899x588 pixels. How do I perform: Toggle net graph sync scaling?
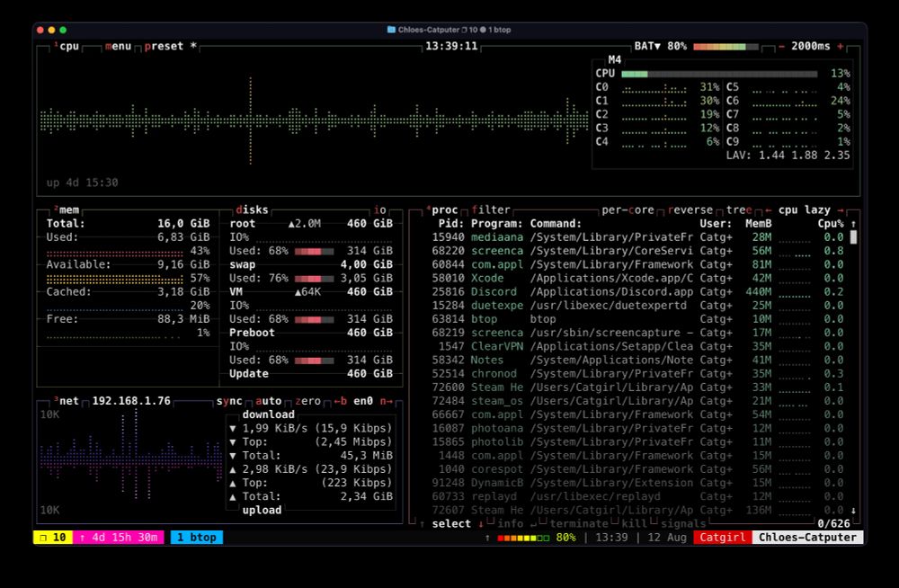click(x=229, y=401)
